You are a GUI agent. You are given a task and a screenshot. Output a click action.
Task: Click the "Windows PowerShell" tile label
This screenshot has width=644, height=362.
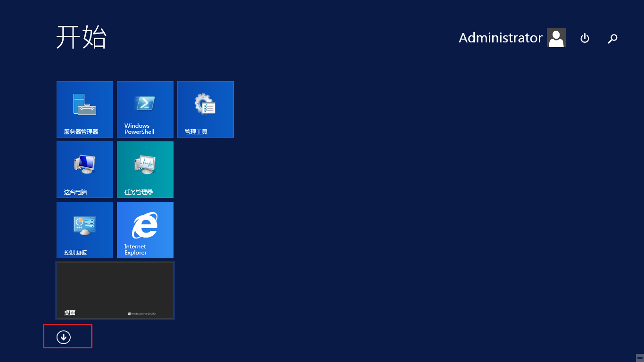139,129
